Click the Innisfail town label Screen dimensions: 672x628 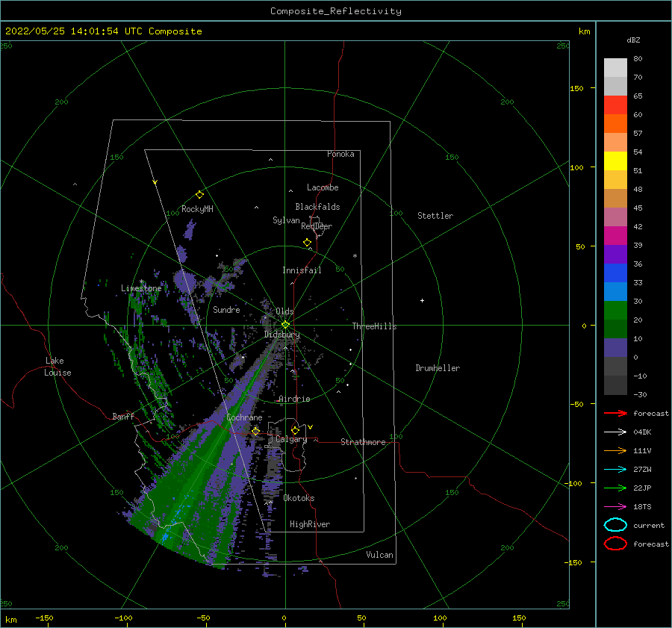click(x=302, y=270)
